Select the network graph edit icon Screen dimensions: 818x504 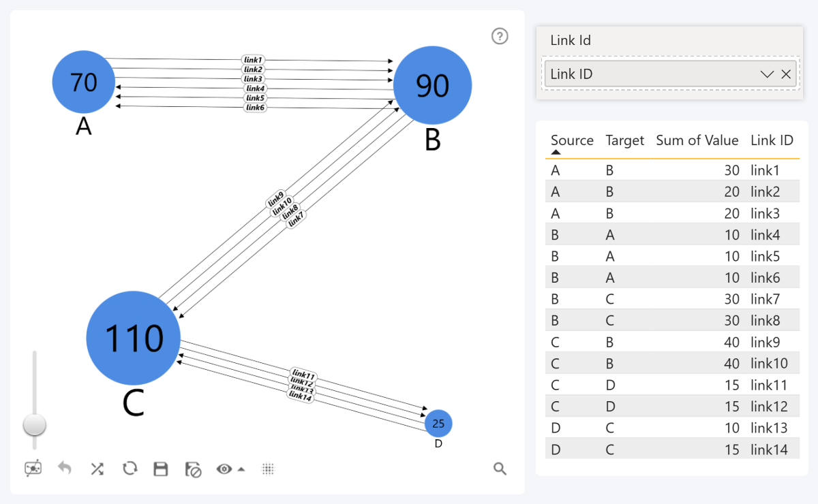coord(33,469)
